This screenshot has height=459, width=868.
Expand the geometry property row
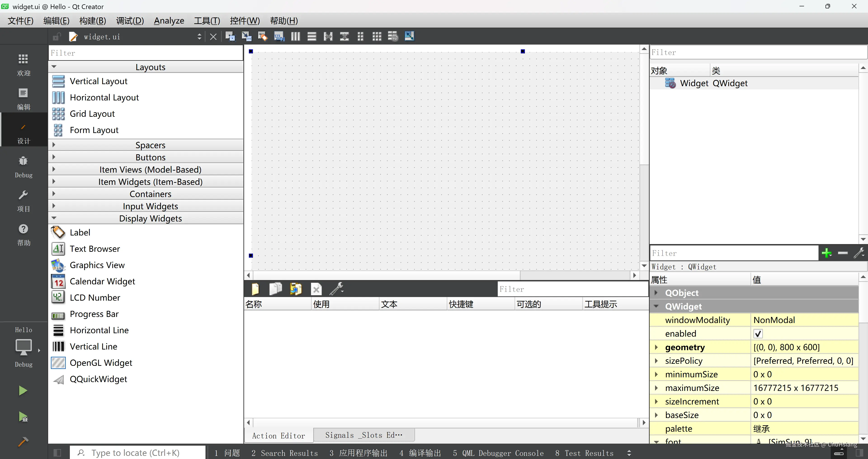tap(656, 347)
